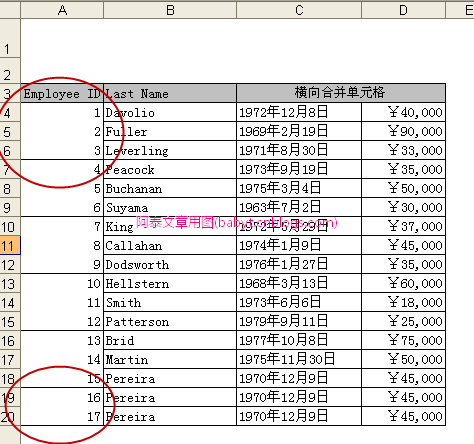Select row 9 header
Viewport: 474px width, 444px height.
(10, 208)
